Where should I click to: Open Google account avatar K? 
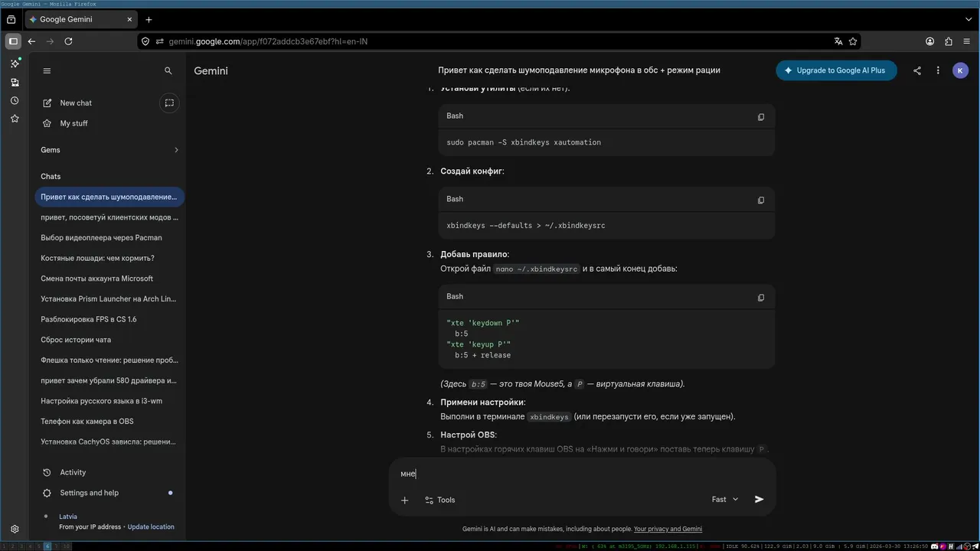pos(961,70)
